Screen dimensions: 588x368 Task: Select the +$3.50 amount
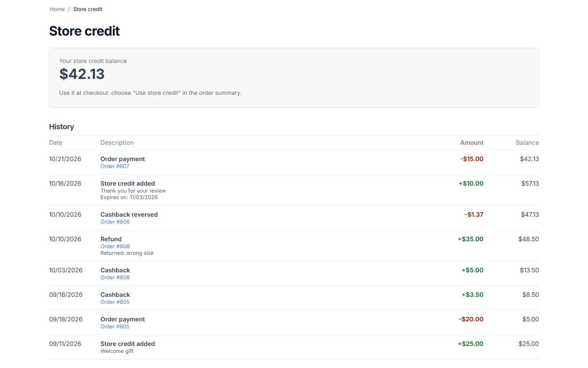tap(472, 295)
